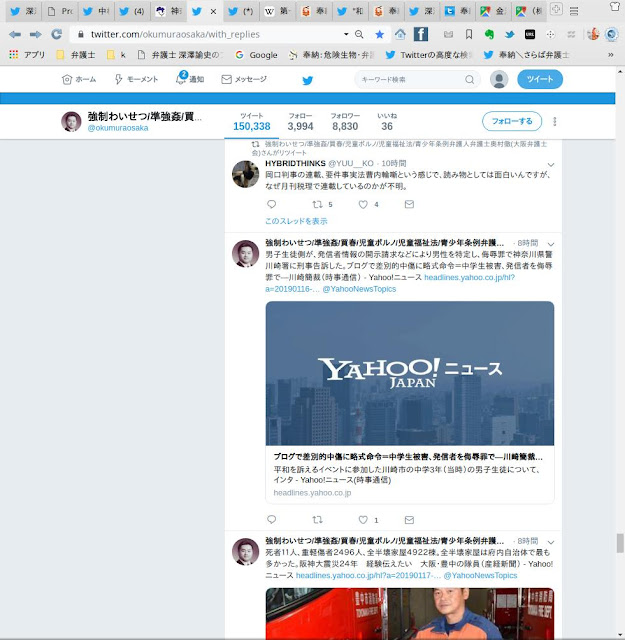Open the モーメント page
The height and width of the screenshot is (640, 625).
[136, 79]
